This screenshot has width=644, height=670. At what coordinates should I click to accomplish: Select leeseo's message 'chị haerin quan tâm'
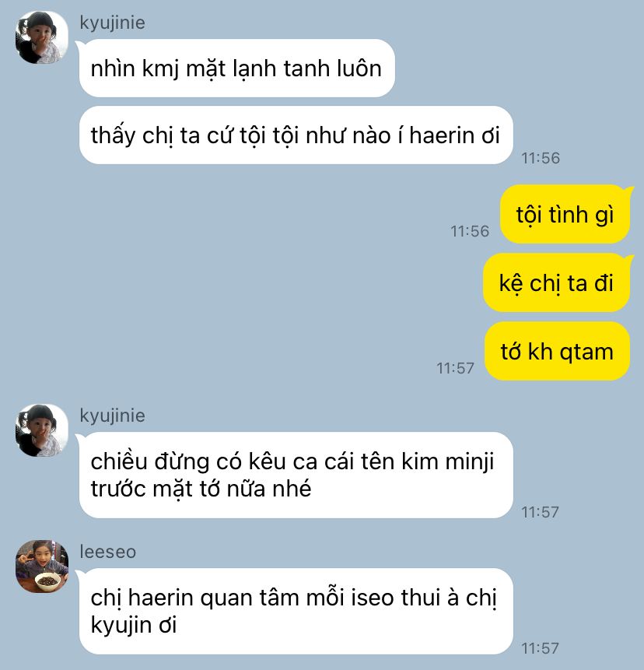click(296, 611)
